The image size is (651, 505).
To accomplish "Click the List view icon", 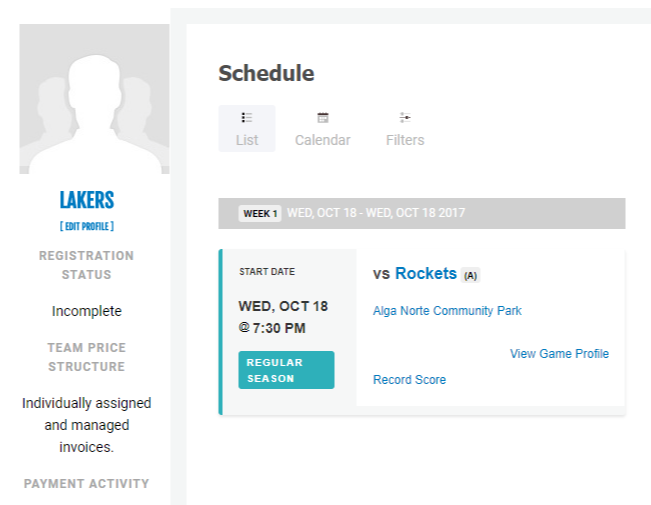I will click(x=247, y=118).
